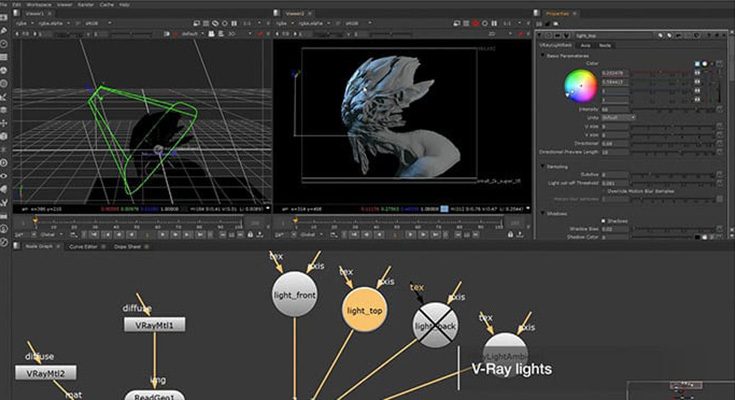Select the VRayMtl1 node
This screenshot has width=735, height=400.
tap(154, 325)
